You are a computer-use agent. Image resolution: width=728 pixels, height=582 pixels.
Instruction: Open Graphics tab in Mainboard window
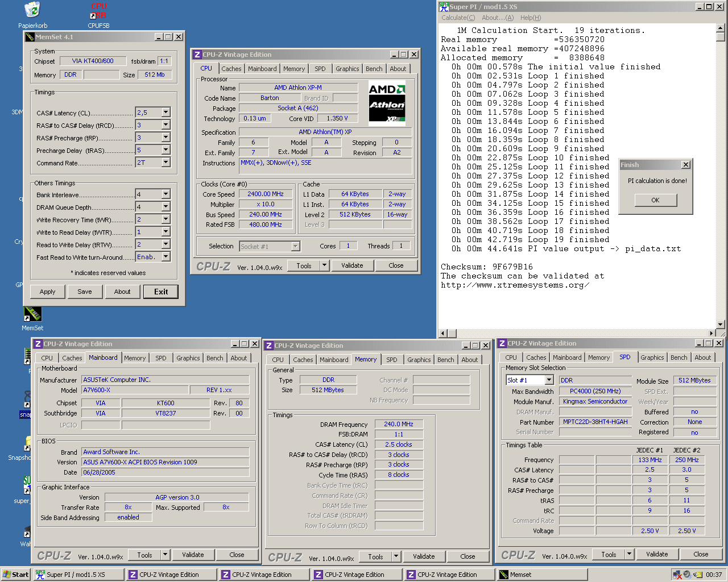tap(188, 358)
